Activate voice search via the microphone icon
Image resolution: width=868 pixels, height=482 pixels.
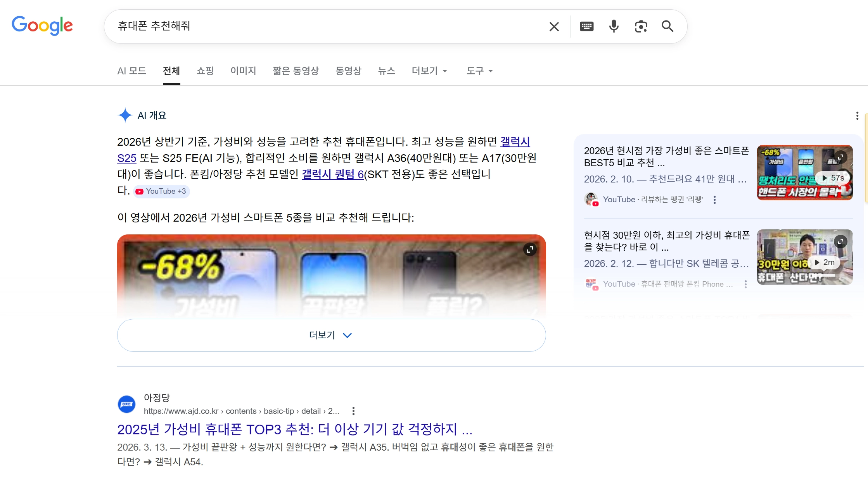tap(614, 26)
